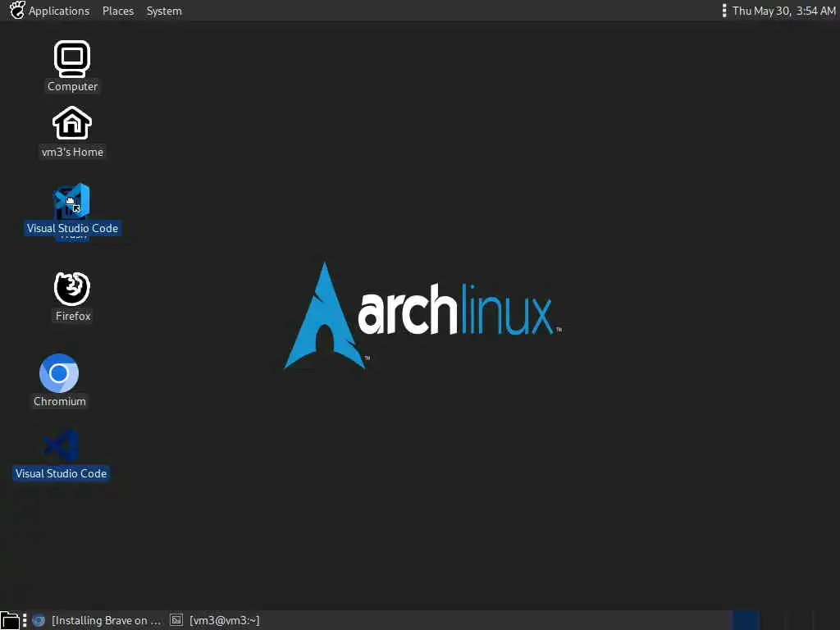Viewport: 840px width, 630px height.
Task: Open the System menu
Action: (164, 11)
